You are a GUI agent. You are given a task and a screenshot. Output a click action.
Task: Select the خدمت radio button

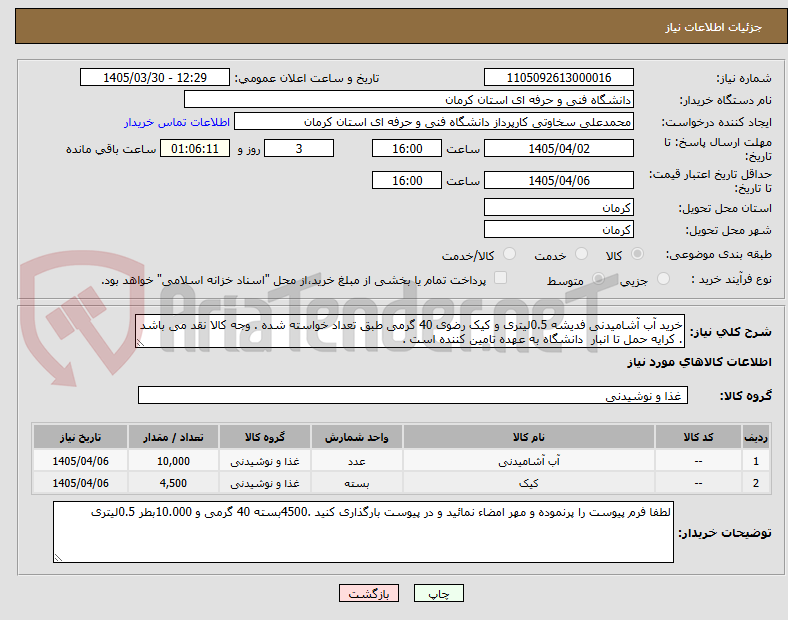tap(581, 254)
